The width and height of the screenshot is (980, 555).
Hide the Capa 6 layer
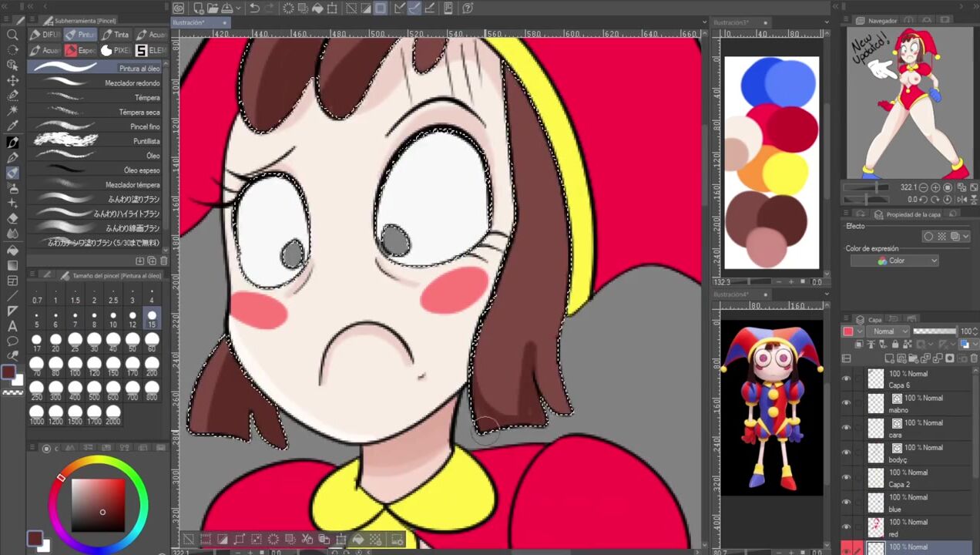[x=847, y=378]
